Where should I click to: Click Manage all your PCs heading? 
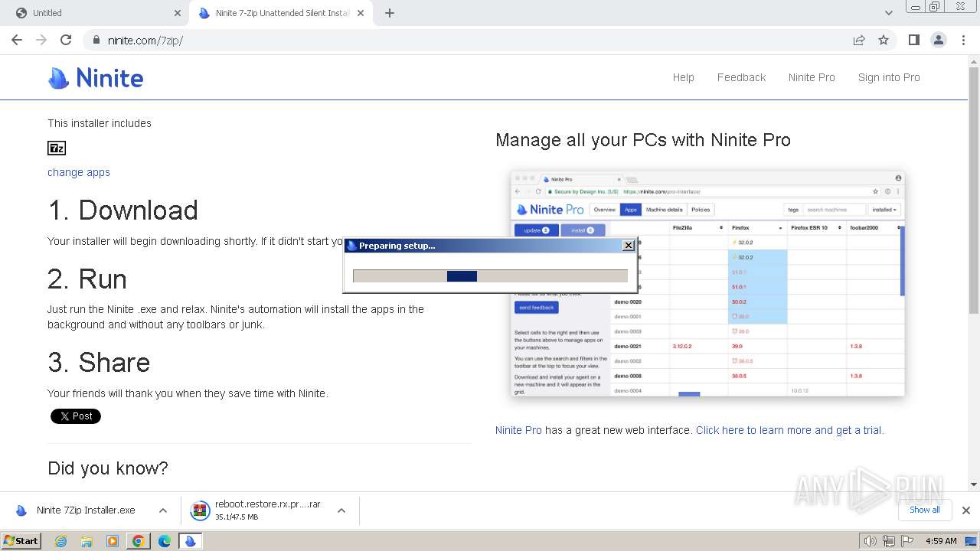coord(643,140)
